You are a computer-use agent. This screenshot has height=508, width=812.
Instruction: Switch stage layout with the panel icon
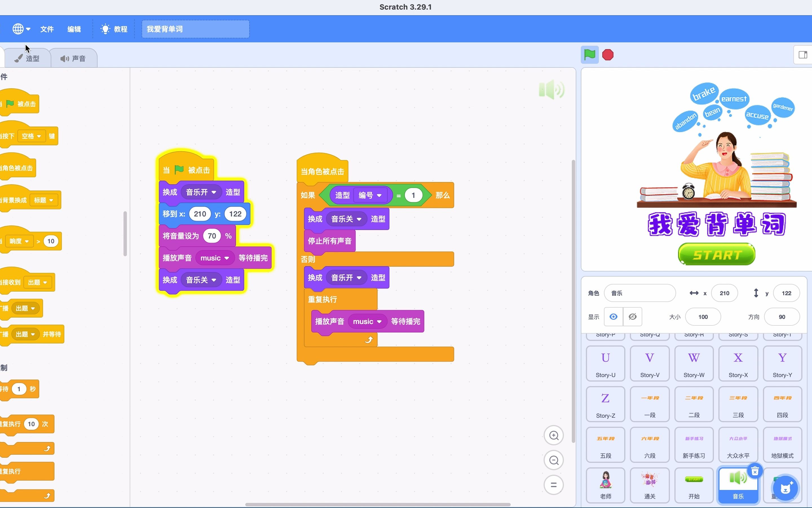click(803, 55)
